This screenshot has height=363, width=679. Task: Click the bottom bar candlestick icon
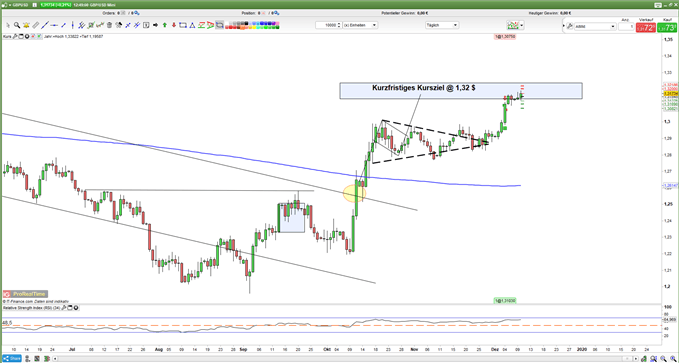[47, 359]
